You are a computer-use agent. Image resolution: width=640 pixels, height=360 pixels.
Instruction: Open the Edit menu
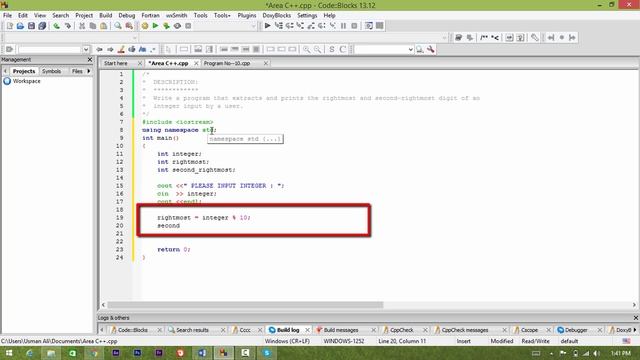pos(23,15)
